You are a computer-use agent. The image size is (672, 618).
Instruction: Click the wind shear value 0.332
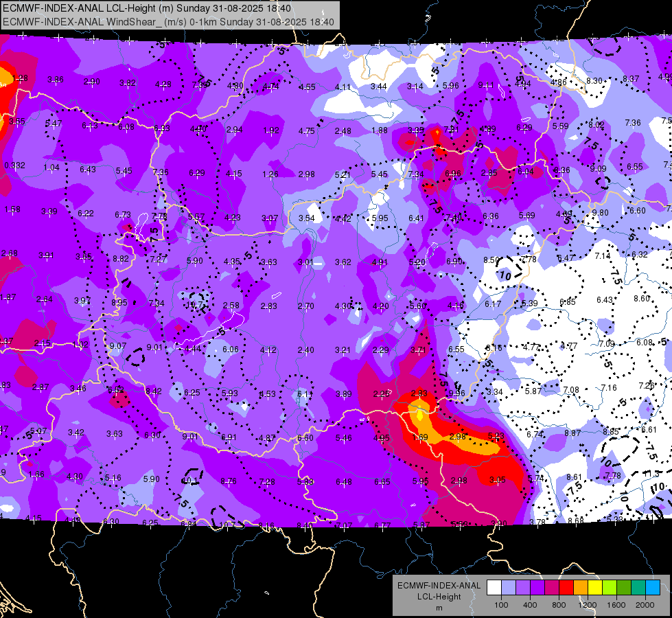[14, 165]
